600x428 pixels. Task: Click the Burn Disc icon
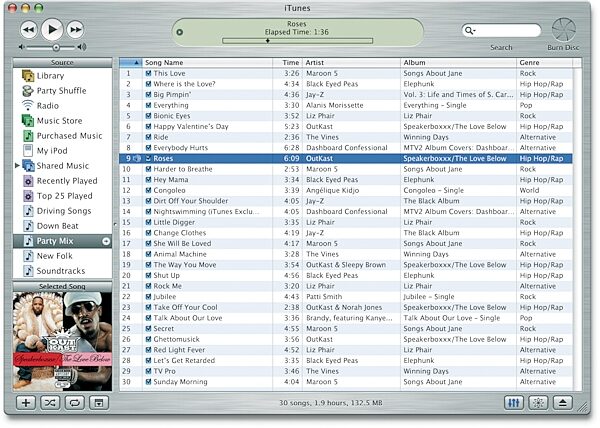click(x=564, y=29)
